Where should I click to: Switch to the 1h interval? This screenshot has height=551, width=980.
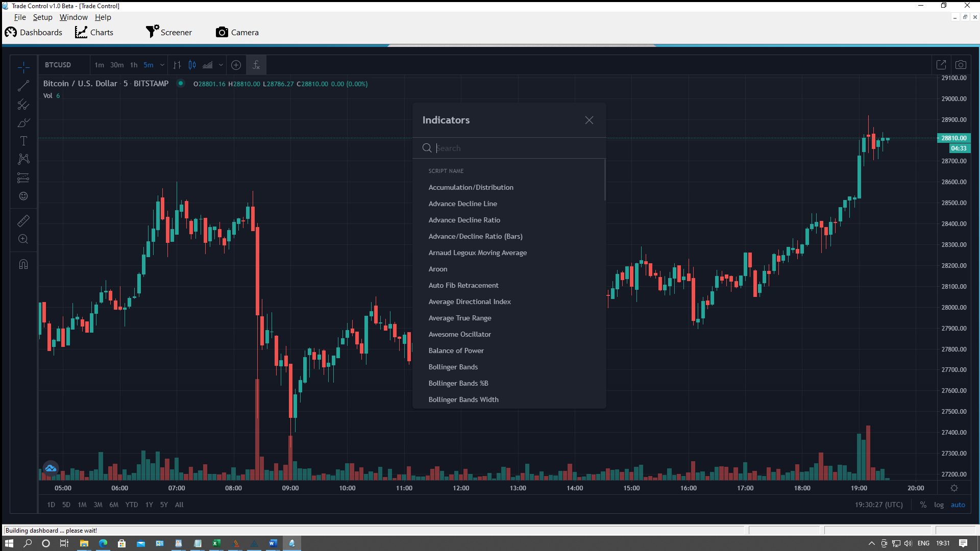tap(134, 65)
